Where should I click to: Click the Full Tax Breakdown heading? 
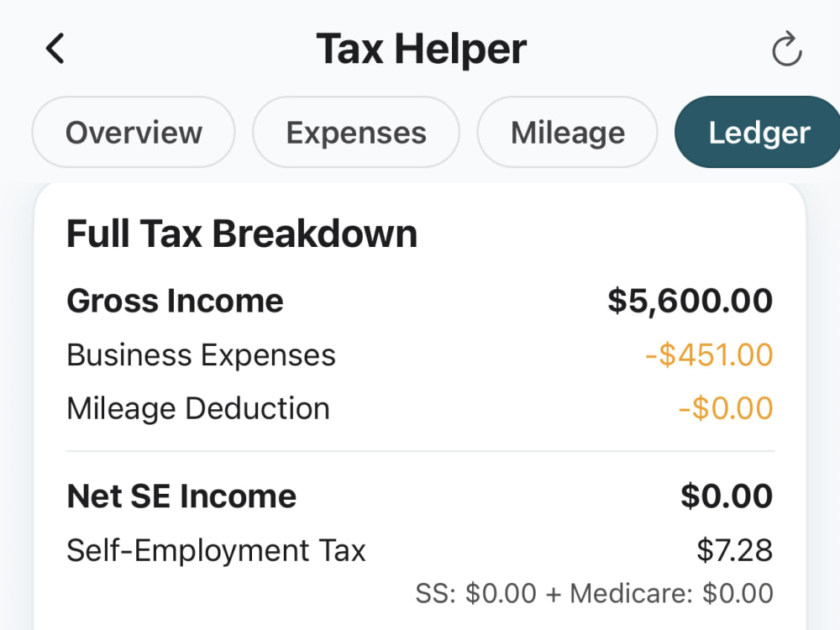pyautogui.click(x=242, y=234)
